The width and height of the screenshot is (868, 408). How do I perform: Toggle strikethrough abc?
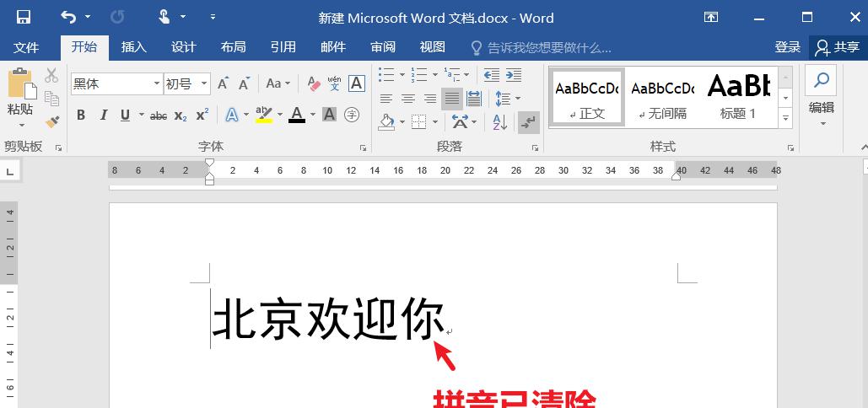159,115
